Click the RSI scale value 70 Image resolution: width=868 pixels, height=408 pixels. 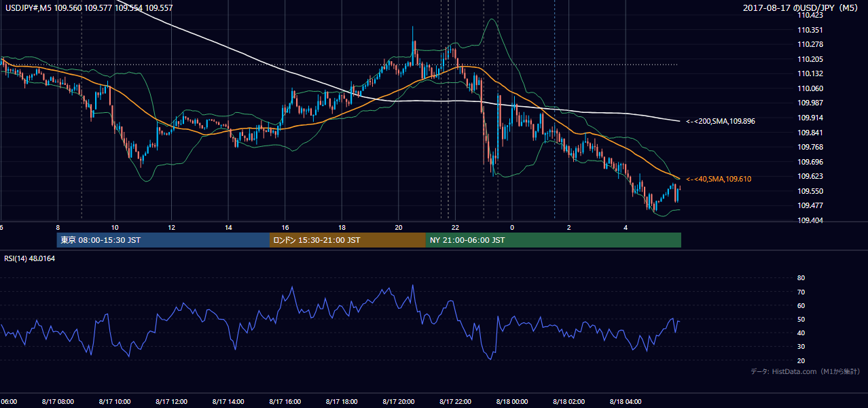point(801,292)
